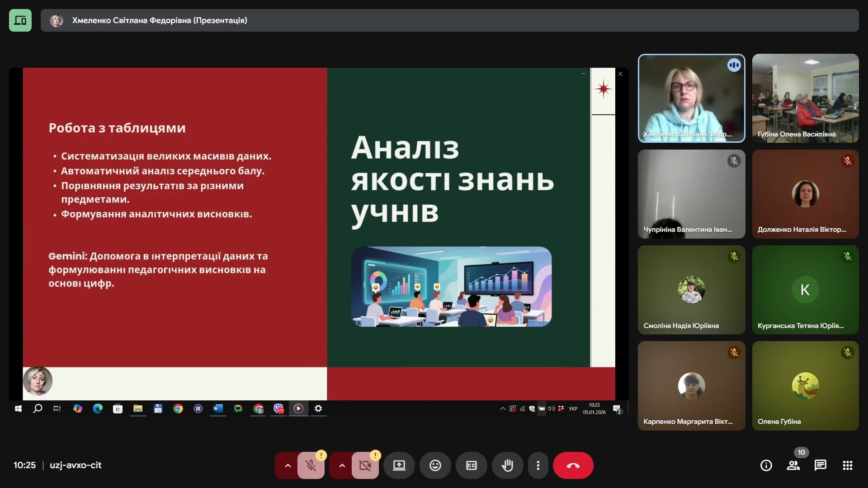The width and height of the screenshot is (868, 488).
Task: Open the People participants panel icon
Action: (x=793, y=465)
